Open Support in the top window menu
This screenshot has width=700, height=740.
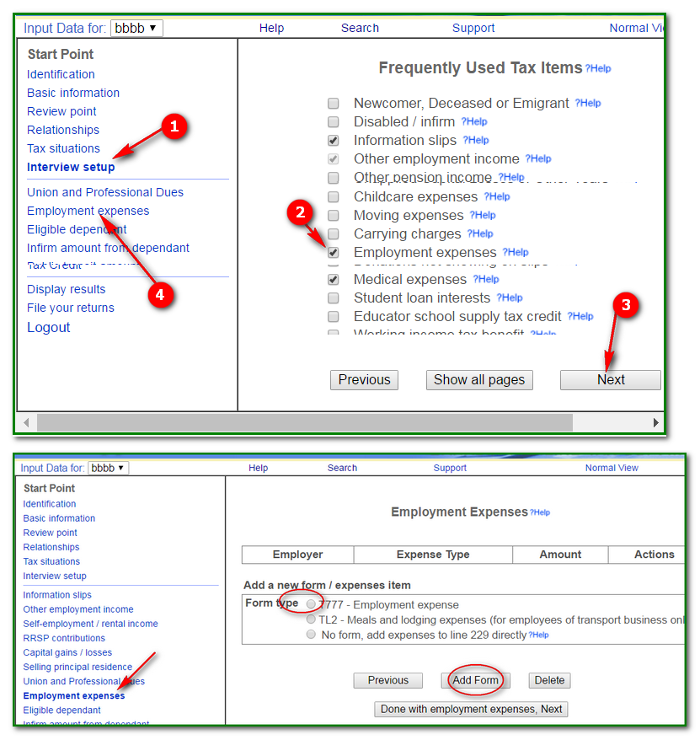473,28
